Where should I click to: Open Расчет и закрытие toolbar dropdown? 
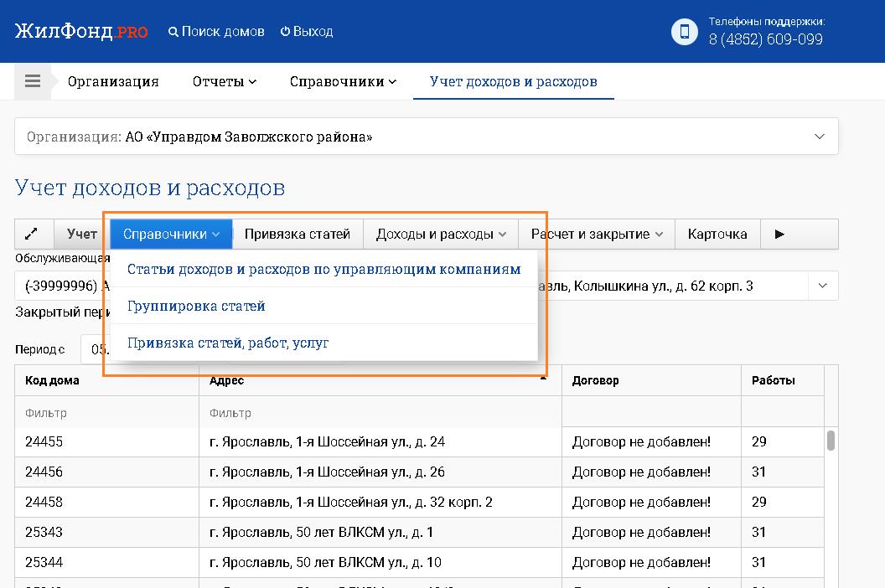(597, 235)
